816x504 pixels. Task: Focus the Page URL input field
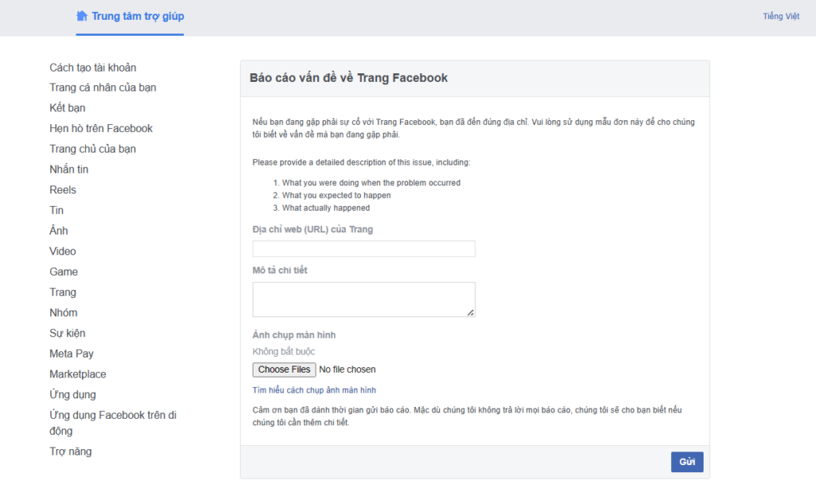pyautogui.click(x=363, y=248)
